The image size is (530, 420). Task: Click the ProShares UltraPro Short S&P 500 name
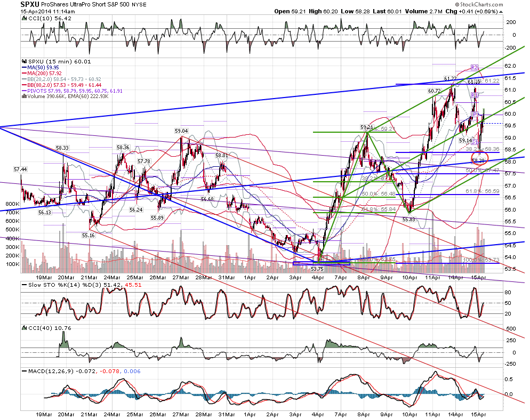click(x=85, y=4)
